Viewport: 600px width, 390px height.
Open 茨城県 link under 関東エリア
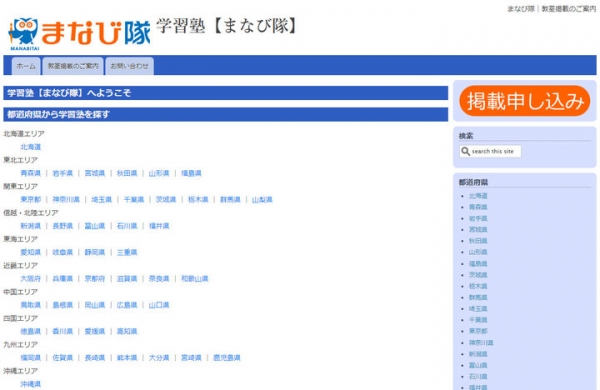click(x=166, y=200)
